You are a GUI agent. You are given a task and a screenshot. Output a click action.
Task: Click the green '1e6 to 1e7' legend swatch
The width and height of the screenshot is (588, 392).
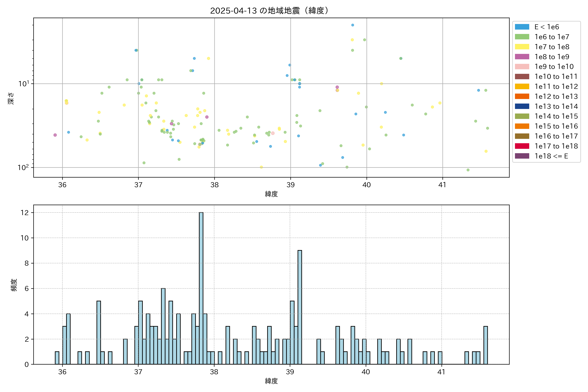click(x=522, y=37)
